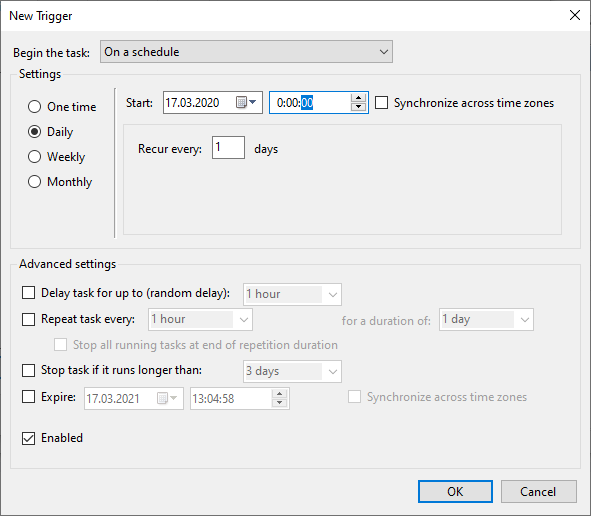Screen dimensions: 591x516
Task: Click the OK button
Action: 455,492
